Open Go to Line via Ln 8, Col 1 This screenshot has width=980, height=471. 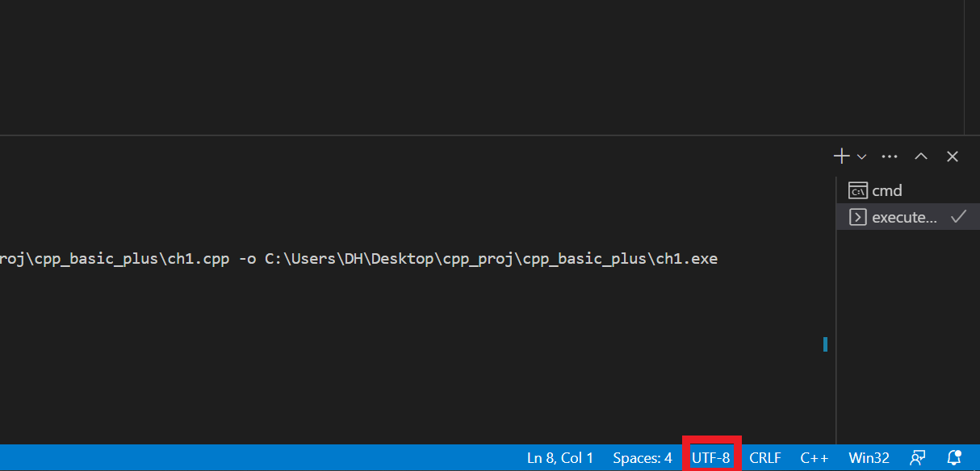(560, 458)
